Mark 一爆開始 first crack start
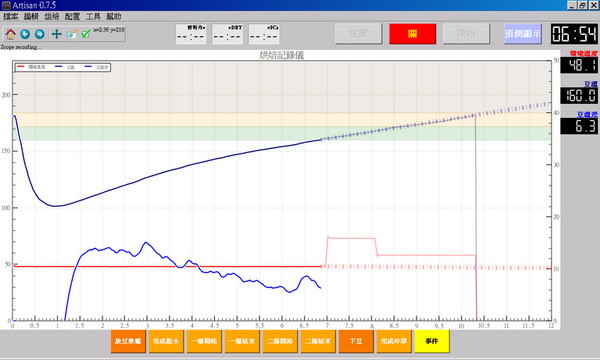The height and width of the screenshot is (360, 600). click(x=204, y=341)
